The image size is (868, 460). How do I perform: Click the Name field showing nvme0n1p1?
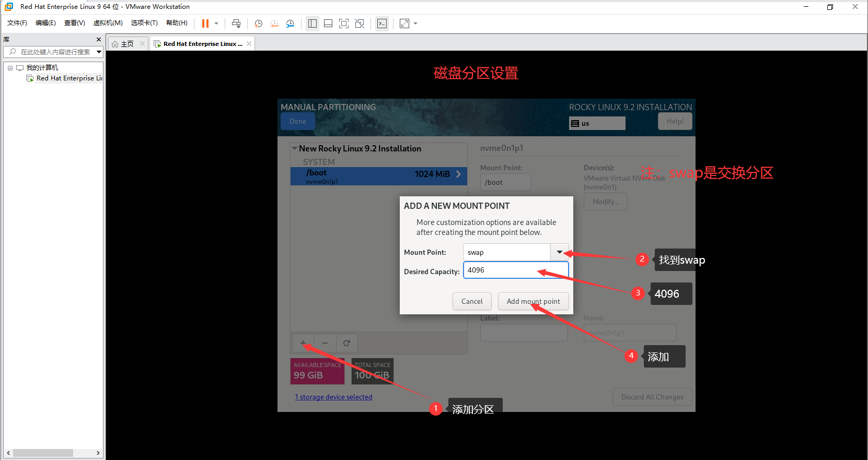tap(630, 333)
